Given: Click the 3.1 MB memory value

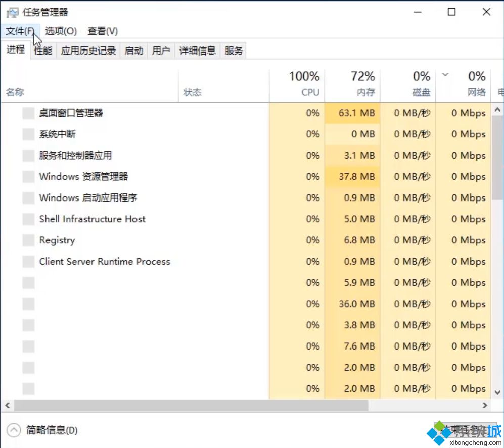Looking at the screenshot, I should pyautogui.click(x=359, y=156).
